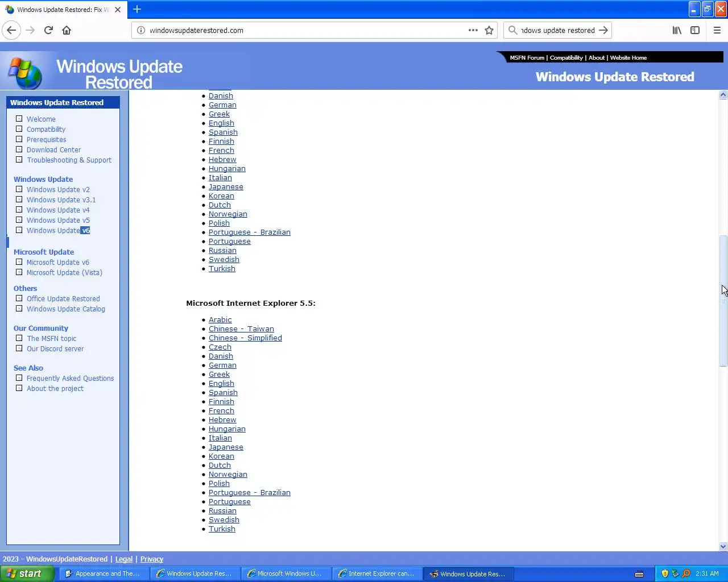Open Microsoft Update v6 sidebar link
Screen dimensions: 728x582
click(58, 262)
